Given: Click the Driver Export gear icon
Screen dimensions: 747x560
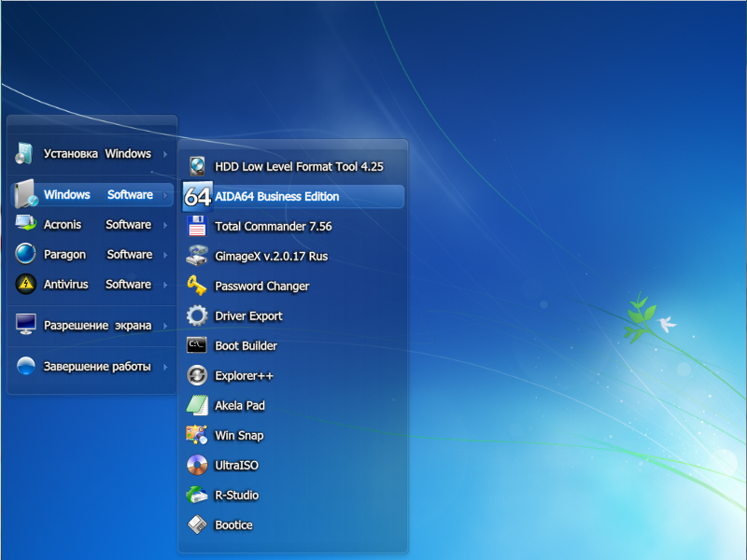Looking at the screenshot, I should [x=197, y=315].
